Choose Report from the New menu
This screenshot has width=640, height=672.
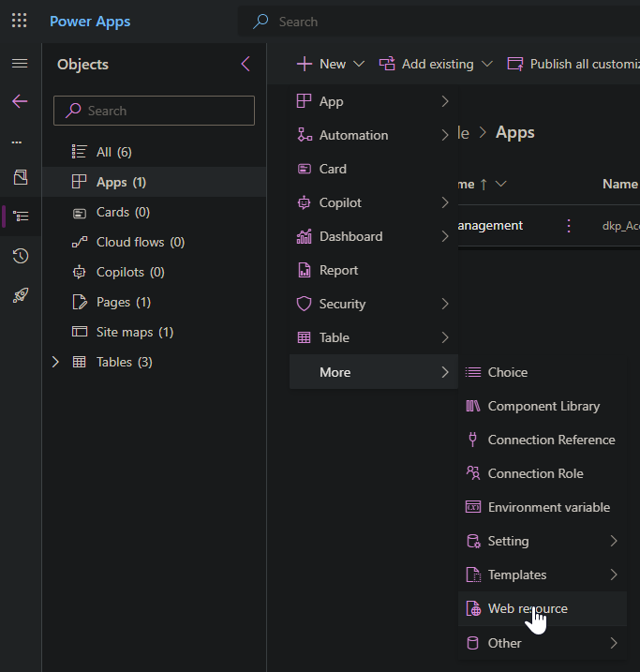[374, 270]
